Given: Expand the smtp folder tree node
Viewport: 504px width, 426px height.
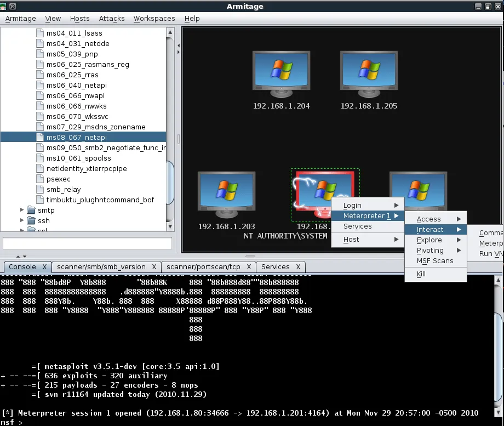Looking at the screenshot, I should tap(22, 211).
